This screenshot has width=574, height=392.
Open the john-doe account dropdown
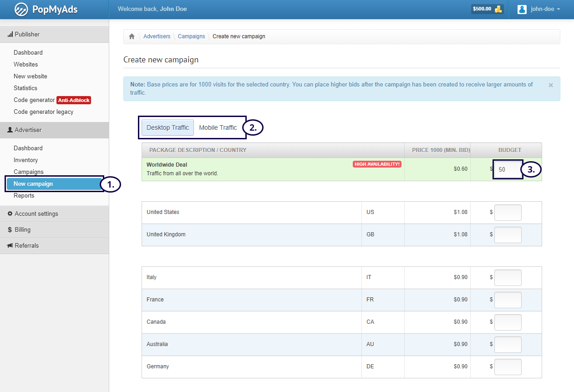[x=545, y=9]
